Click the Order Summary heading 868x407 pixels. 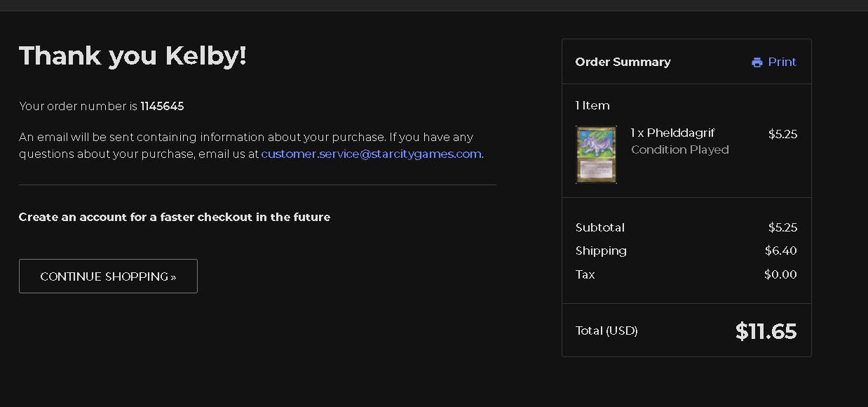623,62
